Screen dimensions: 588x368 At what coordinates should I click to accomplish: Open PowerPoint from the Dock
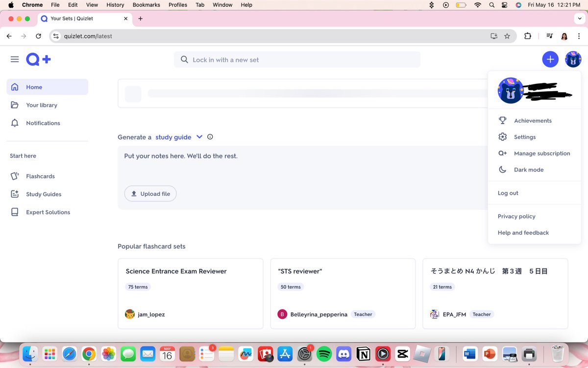pyautogui.click(x=490, y=353)
